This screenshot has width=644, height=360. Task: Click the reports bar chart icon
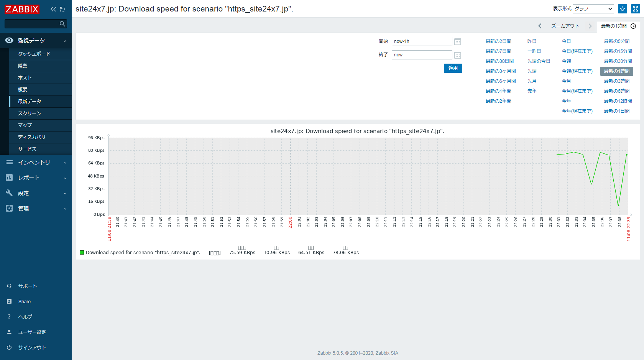click(9, 178)
